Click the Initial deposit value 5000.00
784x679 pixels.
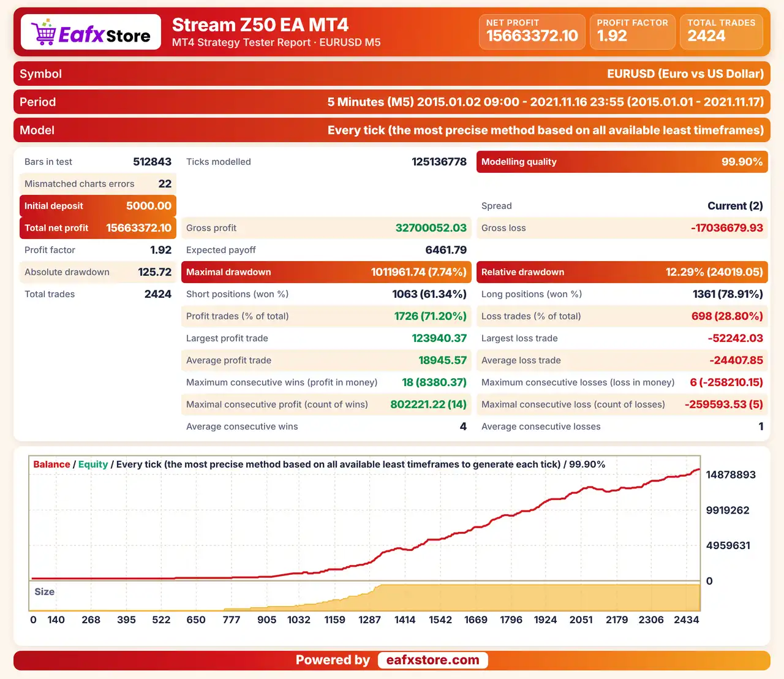pos(149,206)
